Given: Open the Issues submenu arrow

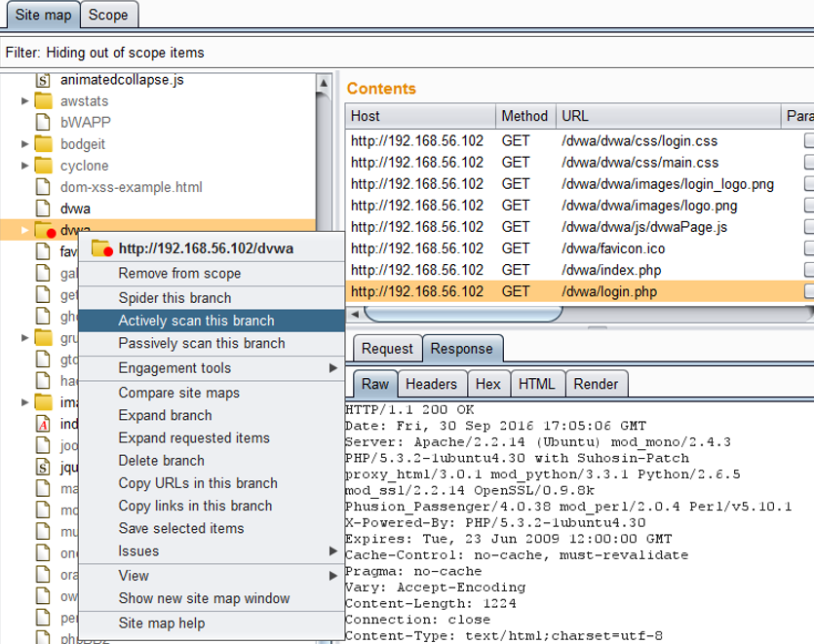Looking at the screenshot, I should coord(333,551).
